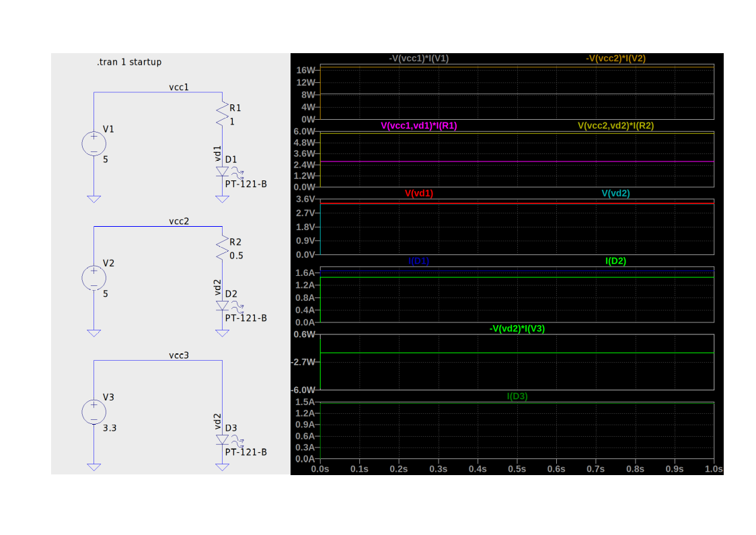Click the ground symbol below D1
The image size is (756, 535).
(x=222, y=199)
